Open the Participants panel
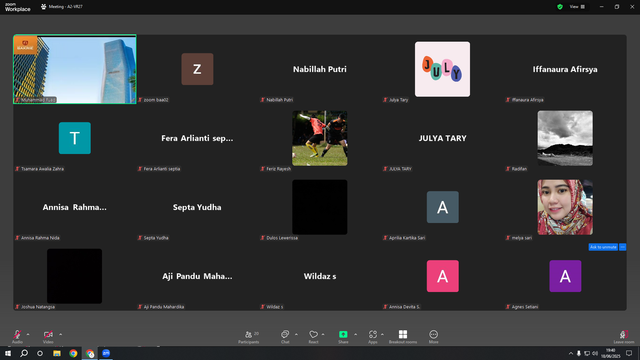Viewport: 640px width, 360px height. tap(249, 336)
